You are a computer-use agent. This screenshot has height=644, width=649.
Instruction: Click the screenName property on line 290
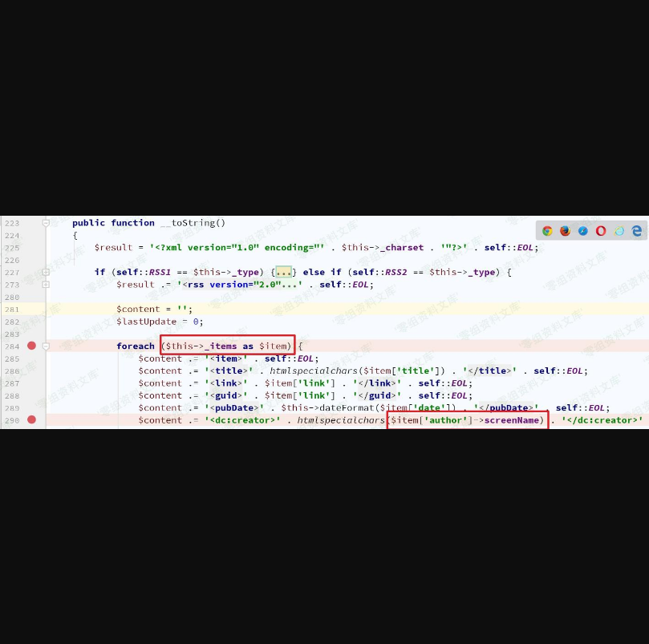[513, 420]
